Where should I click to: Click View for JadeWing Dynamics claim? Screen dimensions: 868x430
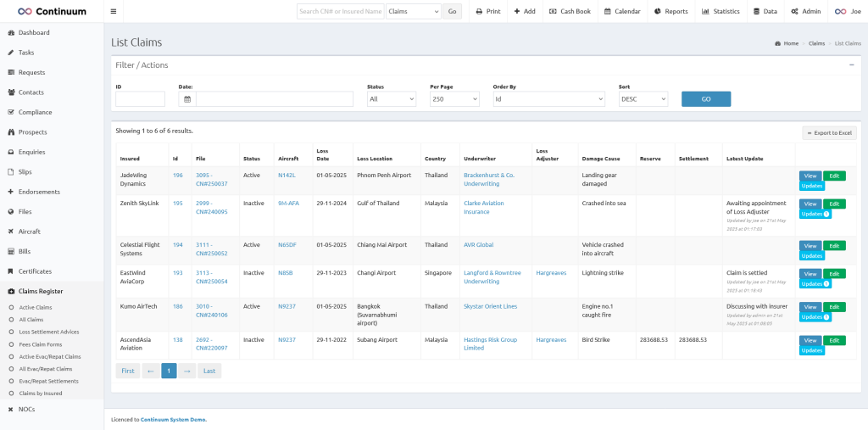[810, 176]
